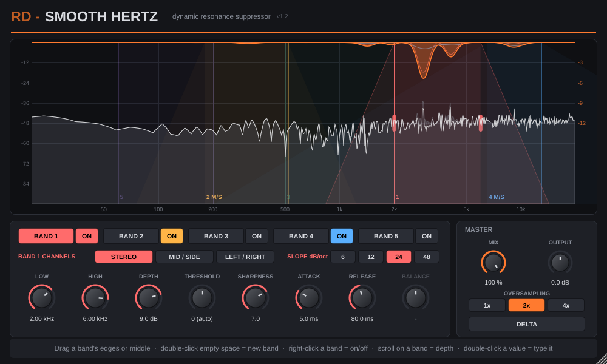This screenshot has height=364, width=607.
Task: Select 1x oversampling
Action: click(x=487, y=305)
